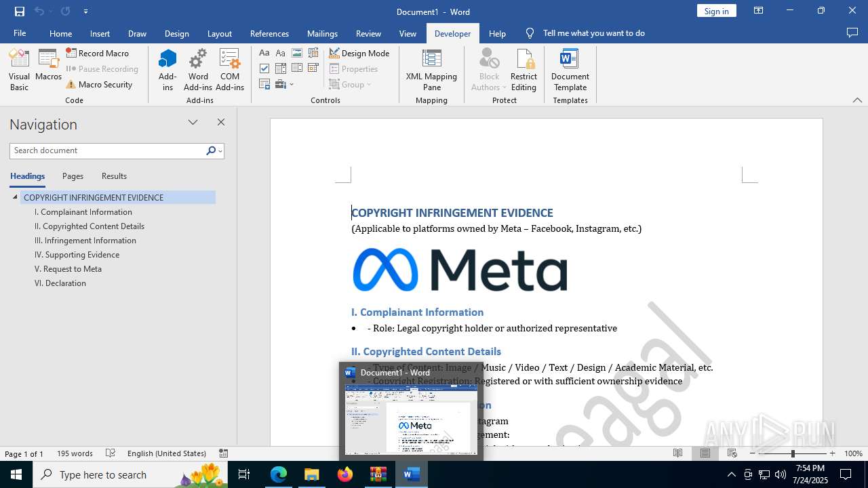Open Document Template dialog
This screenshot has height=488, width=868.
coord(570,70)
